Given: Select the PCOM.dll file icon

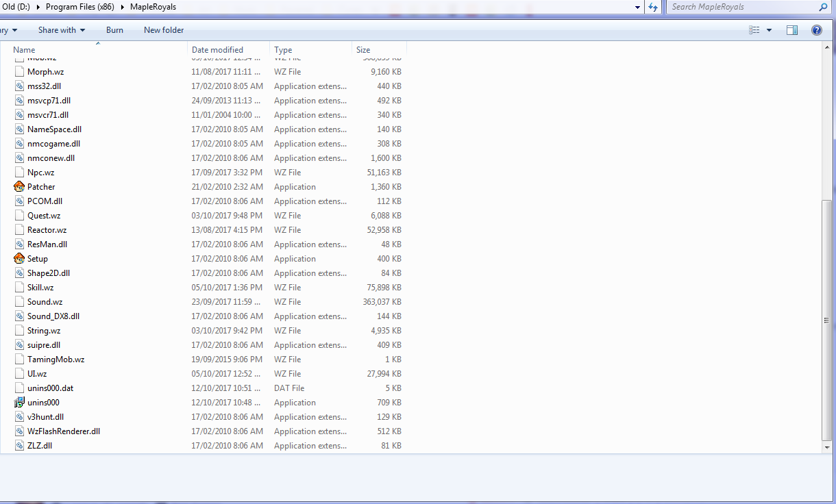Looking at the screenshot, I should coord(20,201).
